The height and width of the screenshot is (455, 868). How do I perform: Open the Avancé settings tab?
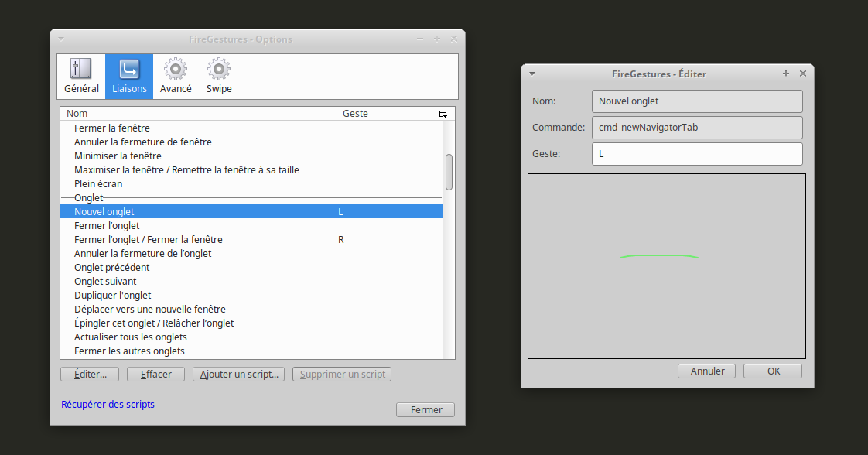pos(176,77)
